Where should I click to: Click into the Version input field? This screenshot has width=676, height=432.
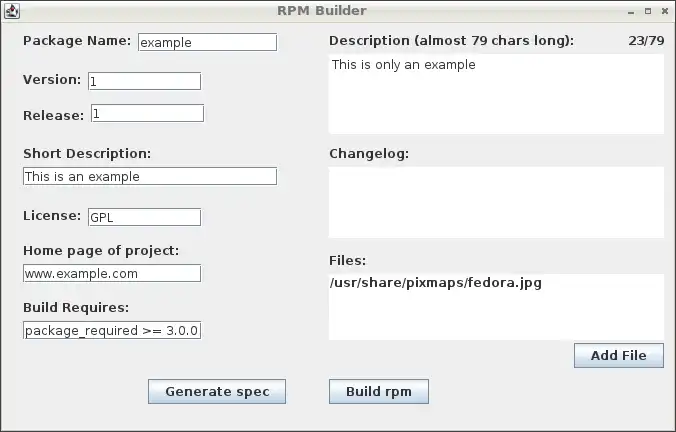click(144, 81)
